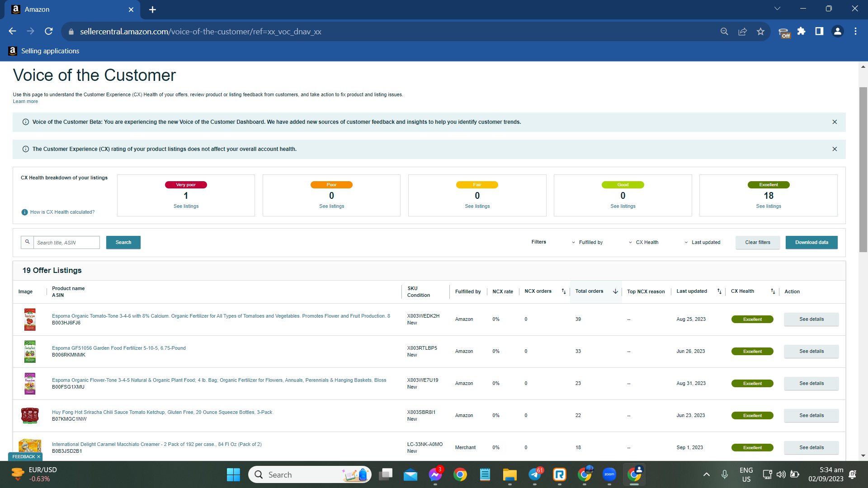
Task: Open Chrome three-dot menu
Action: (855, 31)
